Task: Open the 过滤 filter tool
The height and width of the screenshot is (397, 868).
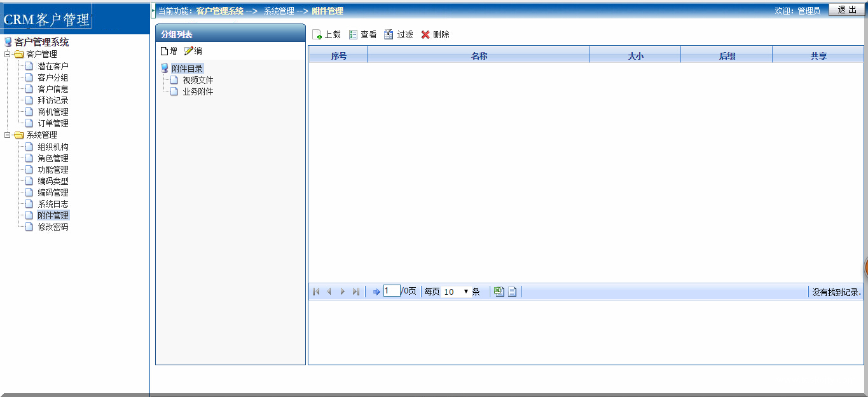Action: click(x=389, y=35)
